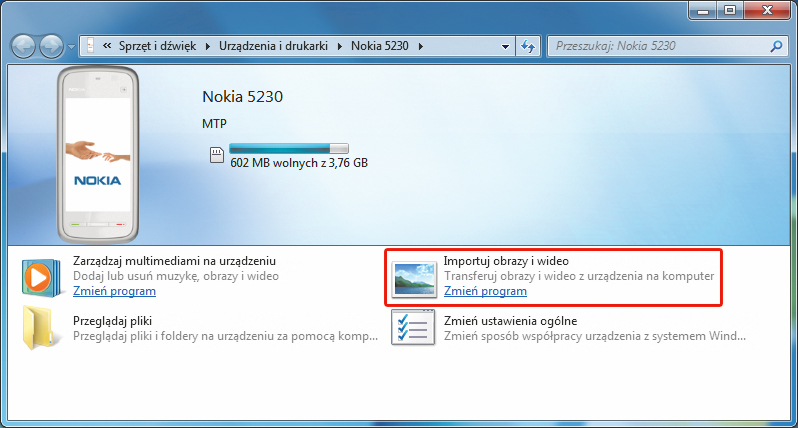Click the storage capacity bar showing 602 MB free
Viewport: 798px width, 428px height.
click(x=289, y=147)
